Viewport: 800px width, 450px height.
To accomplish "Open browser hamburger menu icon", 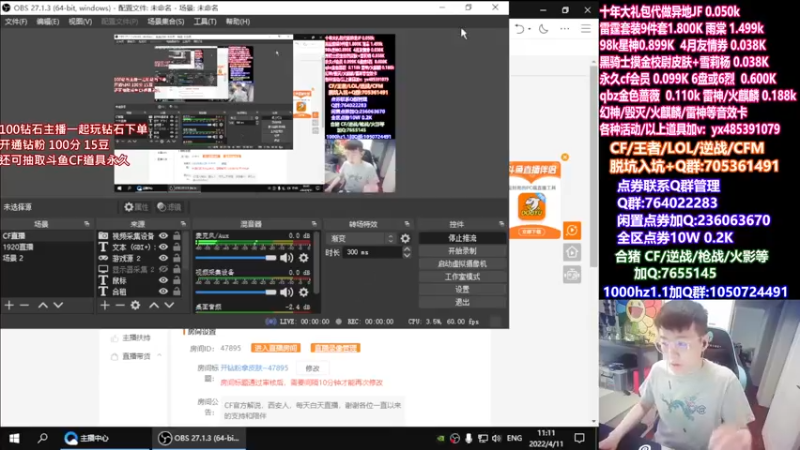I will point(586,29).
